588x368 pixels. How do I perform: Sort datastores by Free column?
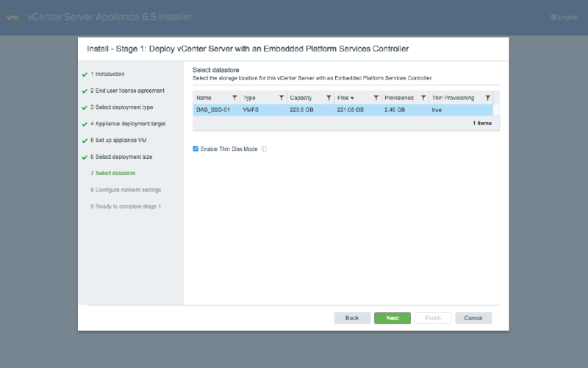point(345,98)
